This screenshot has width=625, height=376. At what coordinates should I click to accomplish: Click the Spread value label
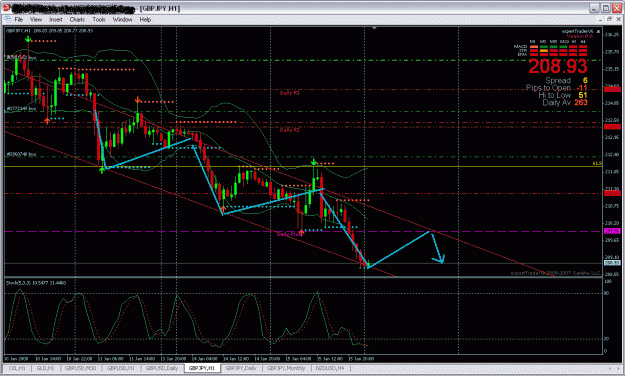(x=558, y=81)
